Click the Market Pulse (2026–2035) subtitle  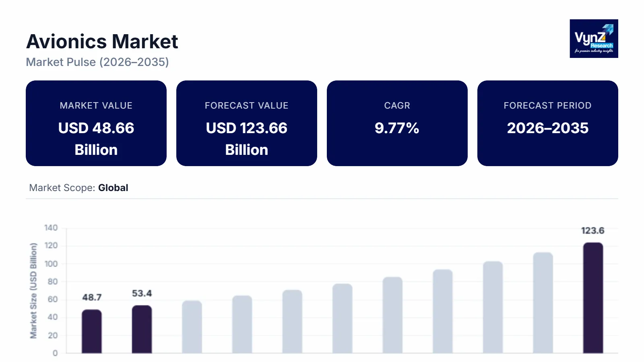point(97,62)
